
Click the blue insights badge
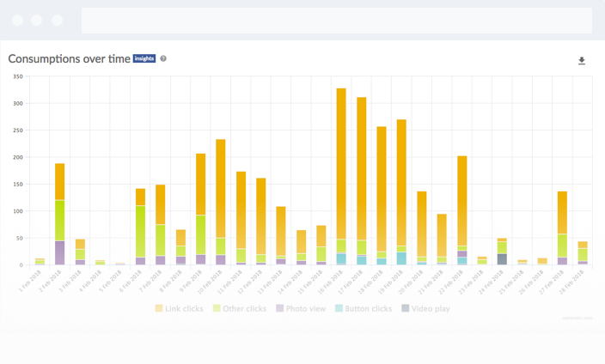[144, 58]
